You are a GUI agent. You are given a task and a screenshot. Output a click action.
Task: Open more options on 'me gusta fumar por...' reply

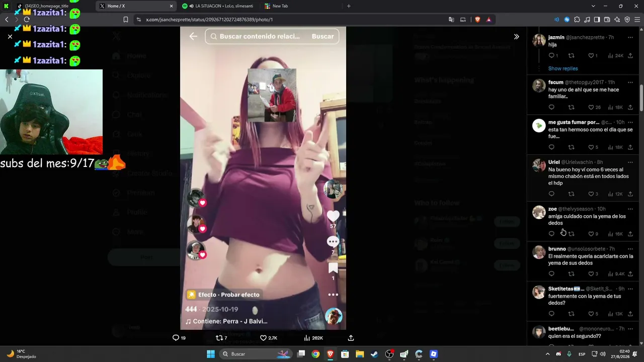630,122
